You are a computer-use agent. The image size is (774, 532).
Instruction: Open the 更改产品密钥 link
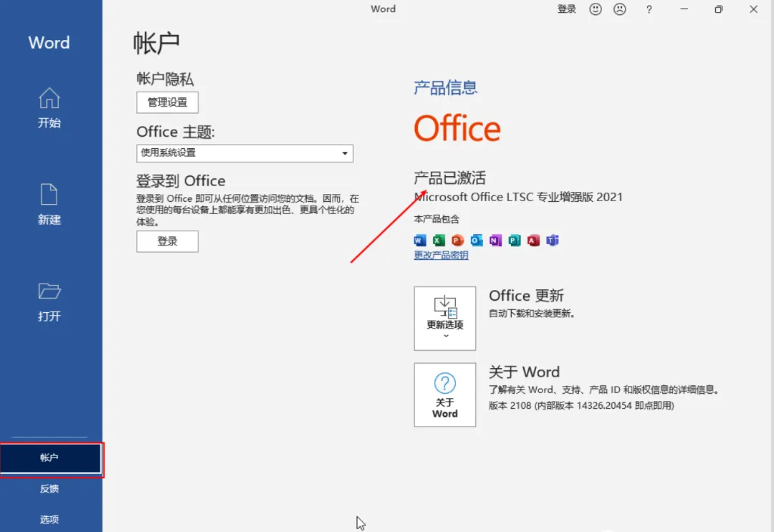(x=441, y=255)
